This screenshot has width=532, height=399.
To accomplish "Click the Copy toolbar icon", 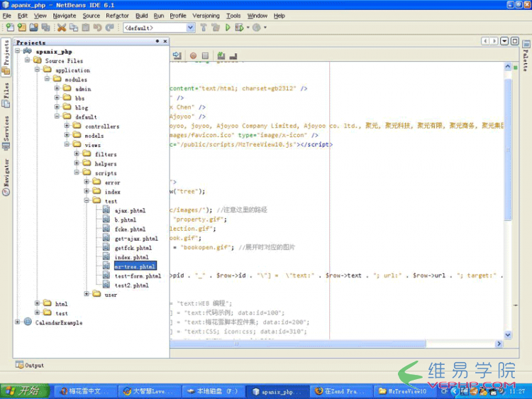I will point(74,28).
